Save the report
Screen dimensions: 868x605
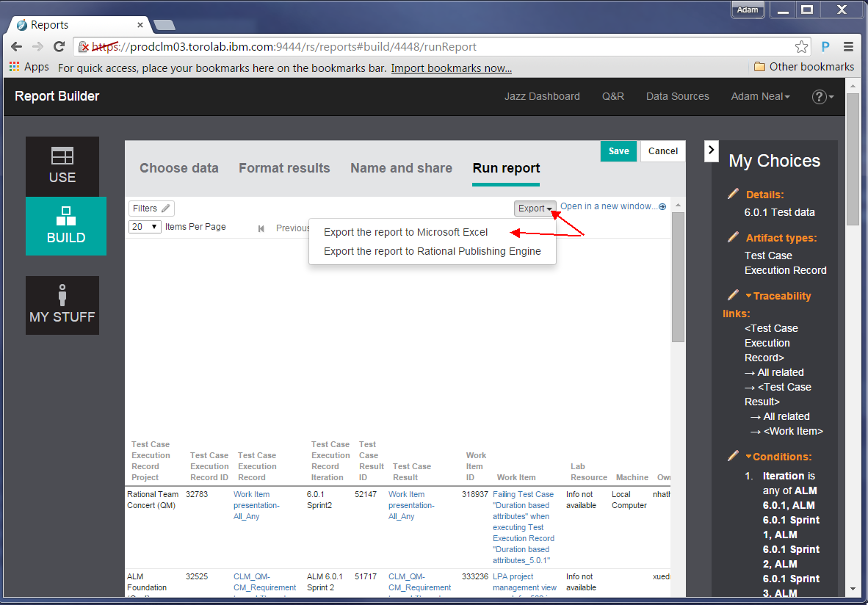pos(618,151)
